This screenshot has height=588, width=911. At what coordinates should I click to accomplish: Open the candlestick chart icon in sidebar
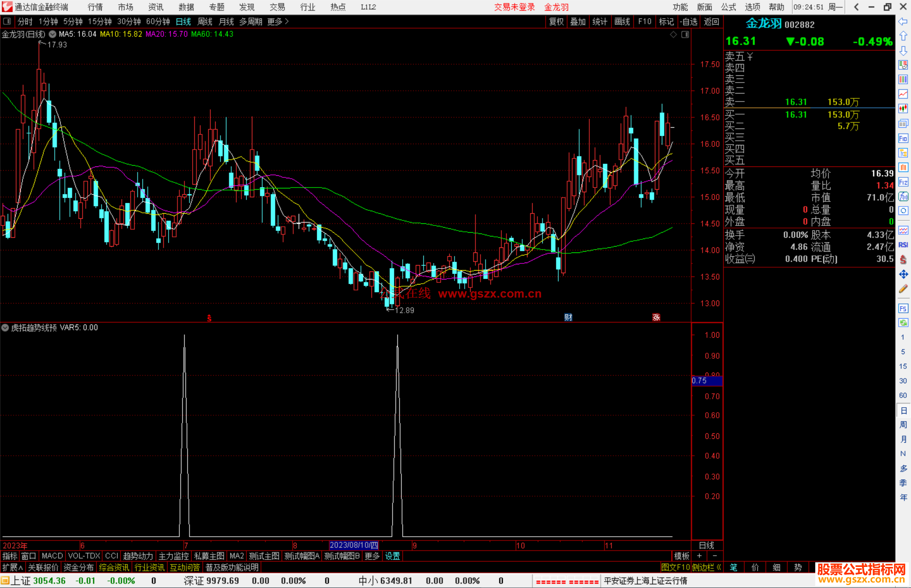[x=903, y=109]
